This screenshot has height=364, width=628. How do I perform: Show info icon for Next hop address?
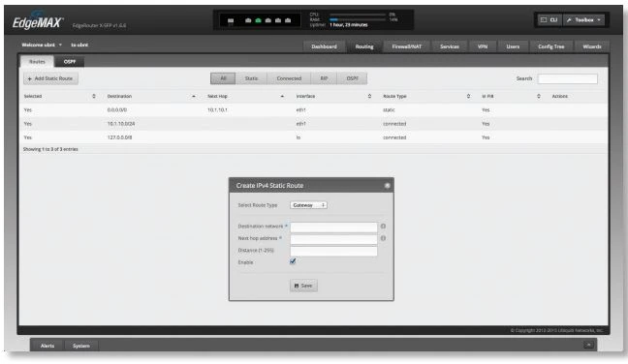(383, 238)
